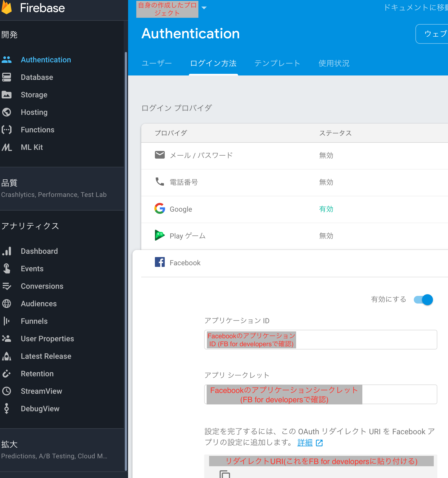Screen dimensions: 448x478
Task: Toggle the 有効にする switch for Facebook
Action: 423,300
